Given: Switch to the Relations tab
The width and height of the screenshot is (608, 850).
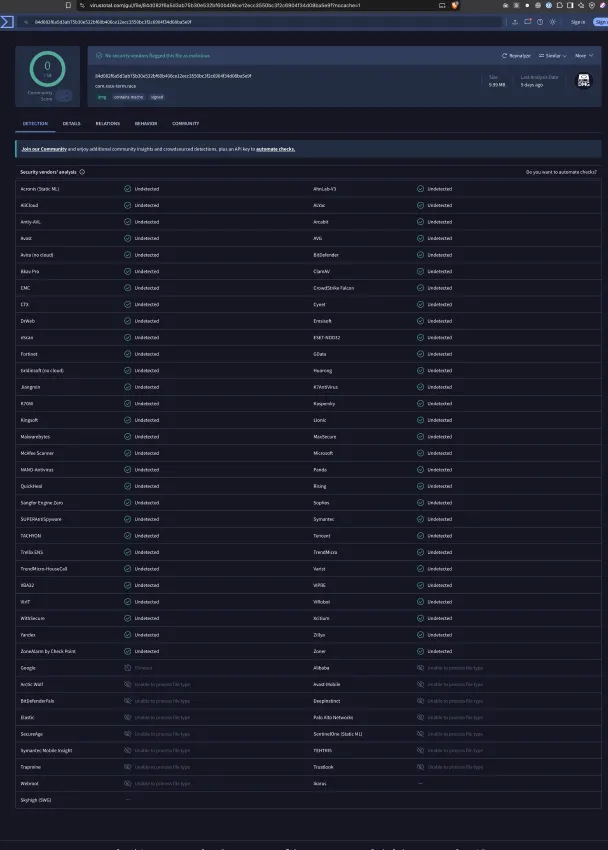Looking at the screenshot, I should 108,124.
